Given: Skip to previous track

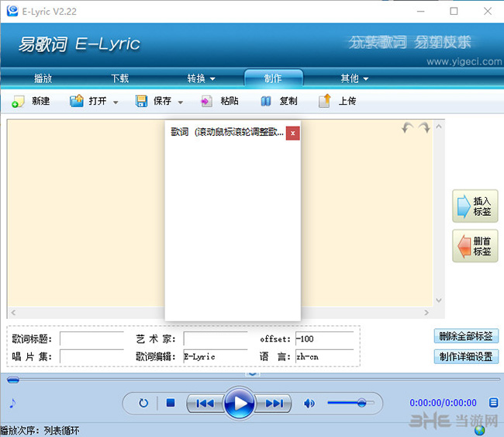Looking at the screenshot, I should (x=205, y=403).
